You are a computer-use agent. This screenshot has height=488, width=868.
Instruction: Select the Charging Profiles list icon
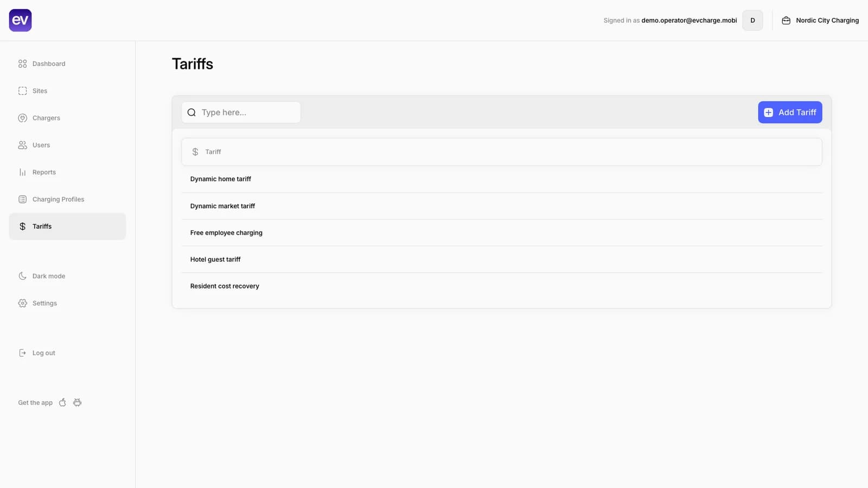pos(22,199)
